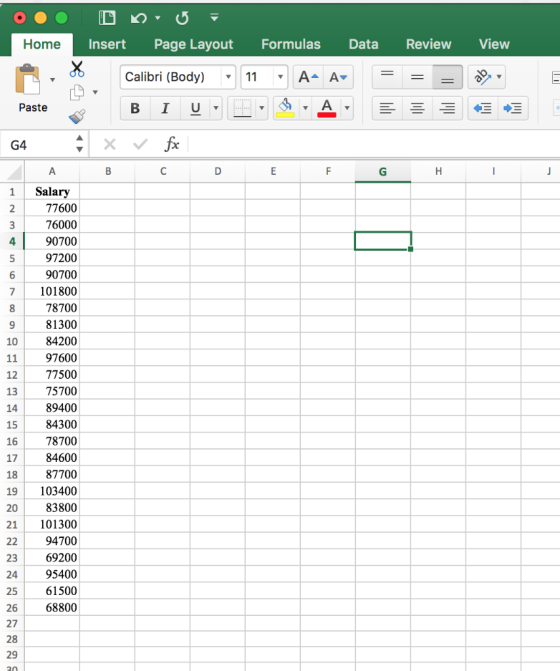Set top vertical alignment
Image resolution: width=560 pixels, height=671 pixels.
coord(387,77)
